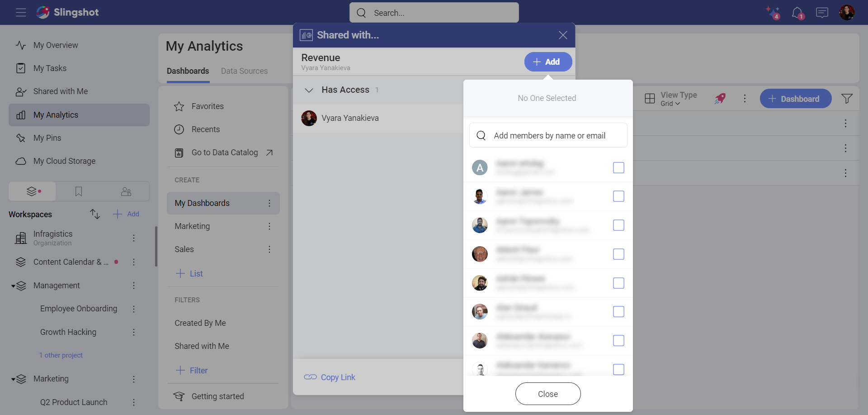Switch to the Data Sources tab
The height and width of the screenshot is (415, 868).
click(x=244, y=71)
